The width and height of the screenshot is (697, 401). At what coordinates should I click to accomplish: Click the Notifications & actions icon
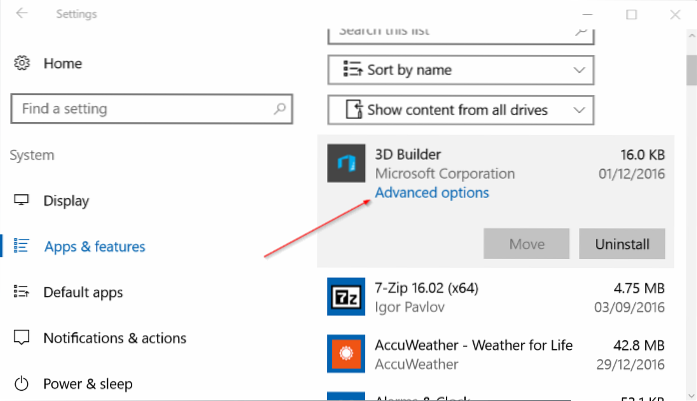(22, 338)
